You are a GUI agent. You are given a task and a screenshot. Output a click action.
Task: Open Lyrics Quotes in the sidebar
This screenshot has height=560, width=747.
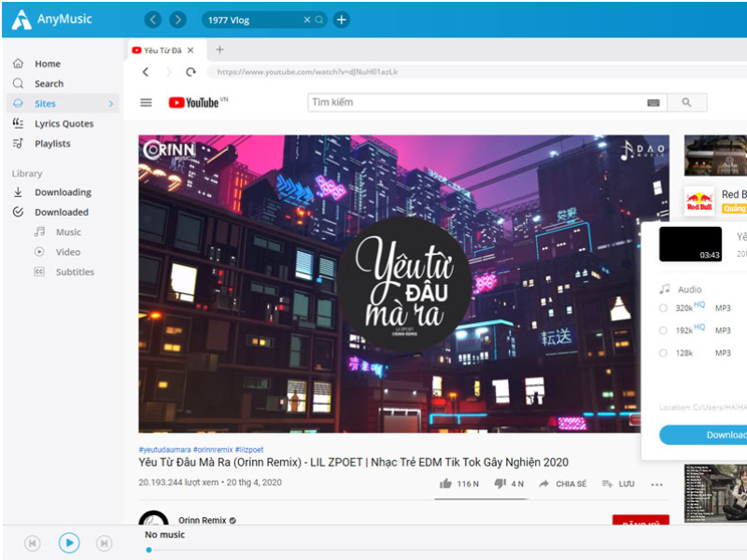pyautogui.click(x=63, y=124)
